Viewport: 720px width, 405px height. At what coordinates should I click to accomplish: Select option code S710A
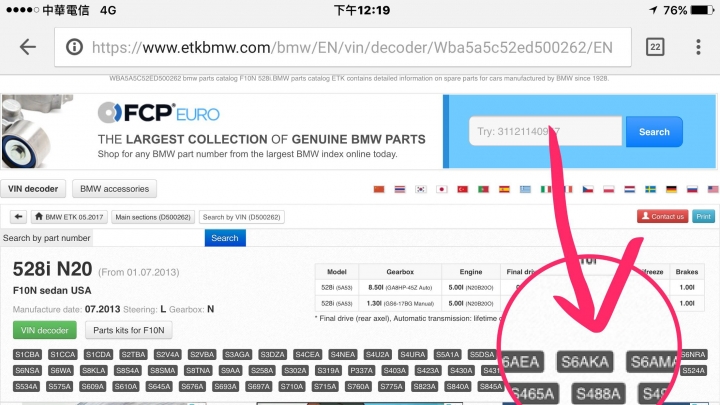pos(292,387)
